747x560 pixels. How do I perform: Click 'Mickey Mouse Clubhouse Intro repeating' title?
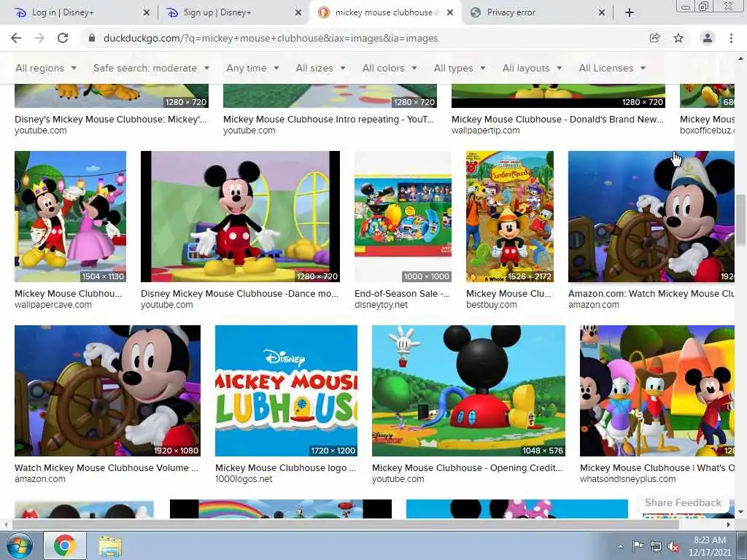point(328,119)
